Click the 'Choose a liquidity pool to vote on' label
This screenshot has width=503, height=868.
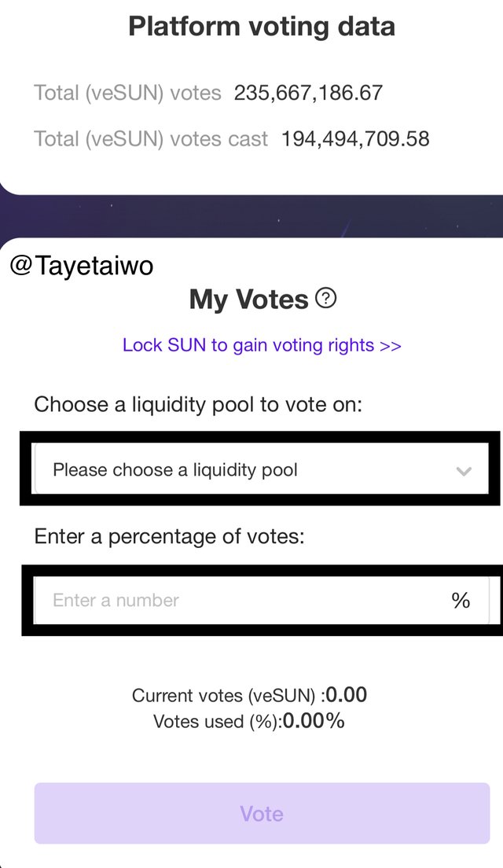[198, 405]
